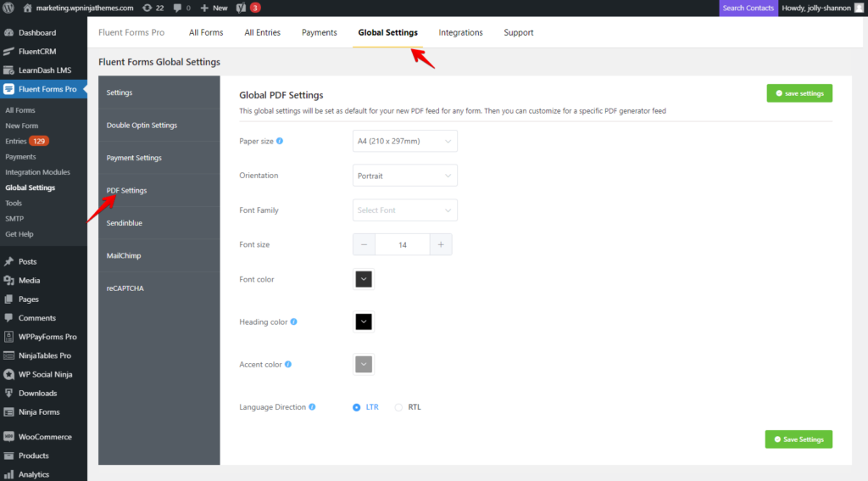Click the updates icon showing 22
The width and height of the screenshot is (868, 481).
147,8
